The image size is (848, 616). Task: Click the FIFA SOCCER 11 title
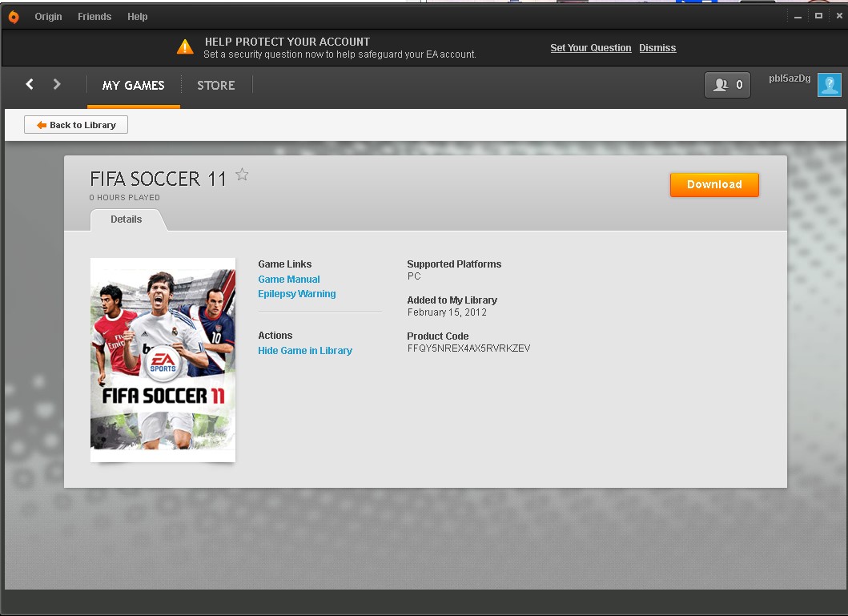[x=158, y=179]
